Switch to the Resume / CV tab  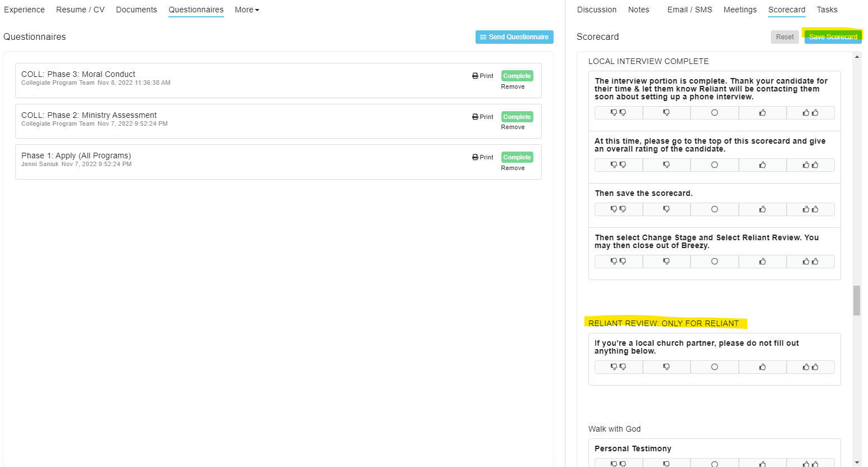(80, 10)
